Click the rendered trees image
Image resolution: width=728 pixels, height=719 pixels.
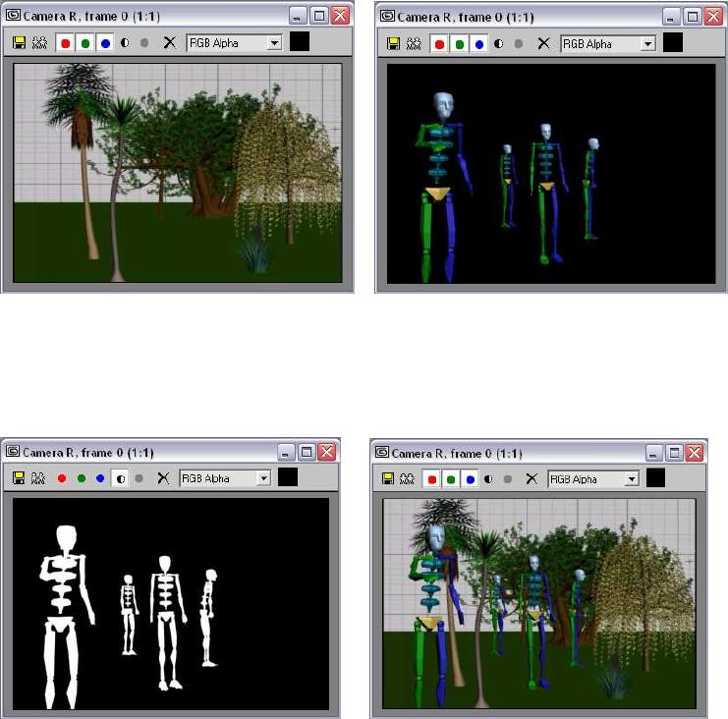(178, 173)
